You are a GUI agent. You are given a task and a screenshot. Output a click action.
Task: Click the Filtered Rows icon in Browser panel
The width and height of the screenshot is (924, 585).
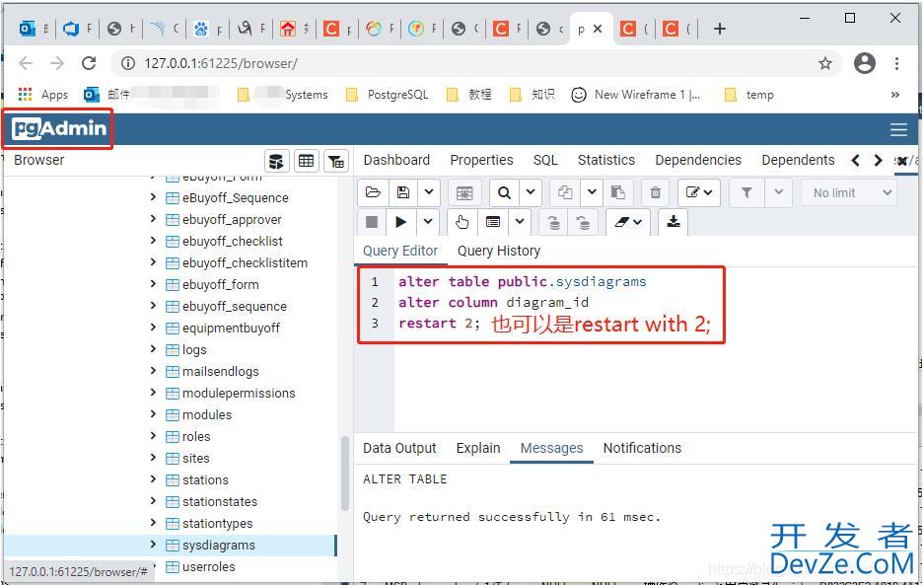(x=336, y=161)
